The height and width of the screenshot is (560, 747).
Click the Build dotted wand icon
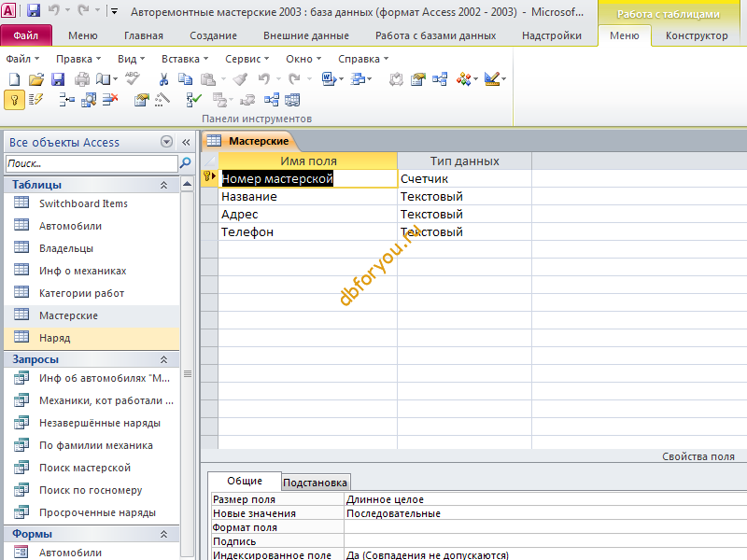point(162,100)
